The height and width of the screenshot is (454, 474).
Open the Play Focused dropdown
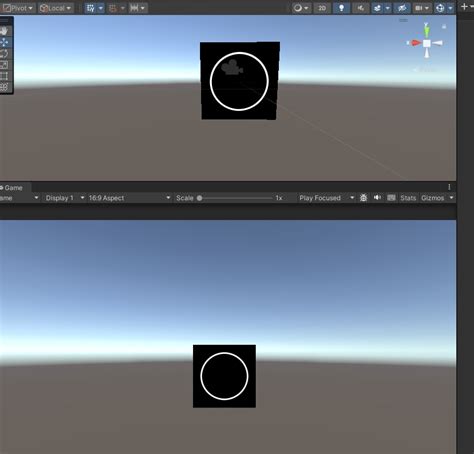[x=326, y=198]
